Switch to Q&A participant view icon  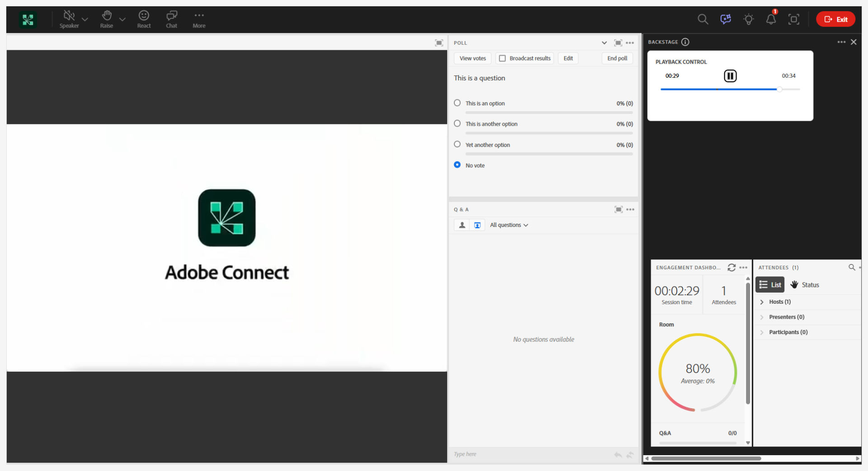[x=462, y=225]
